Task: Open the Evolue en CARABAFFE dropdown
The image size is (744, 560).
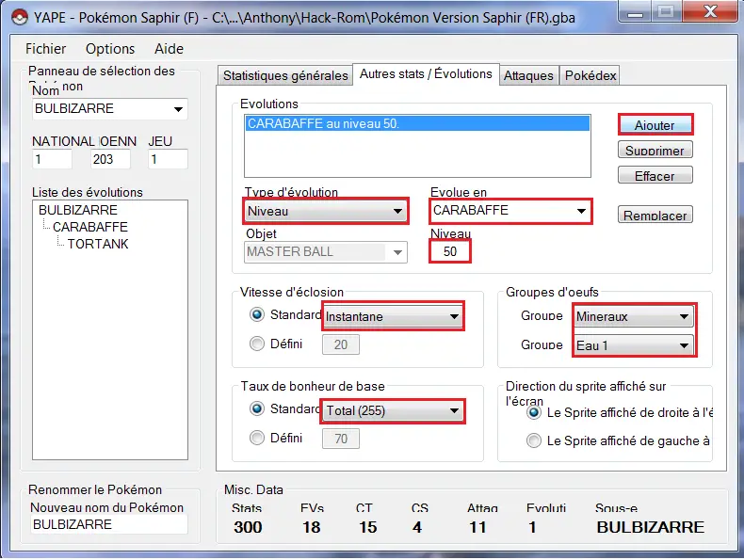Action: (x=510, y=211)
